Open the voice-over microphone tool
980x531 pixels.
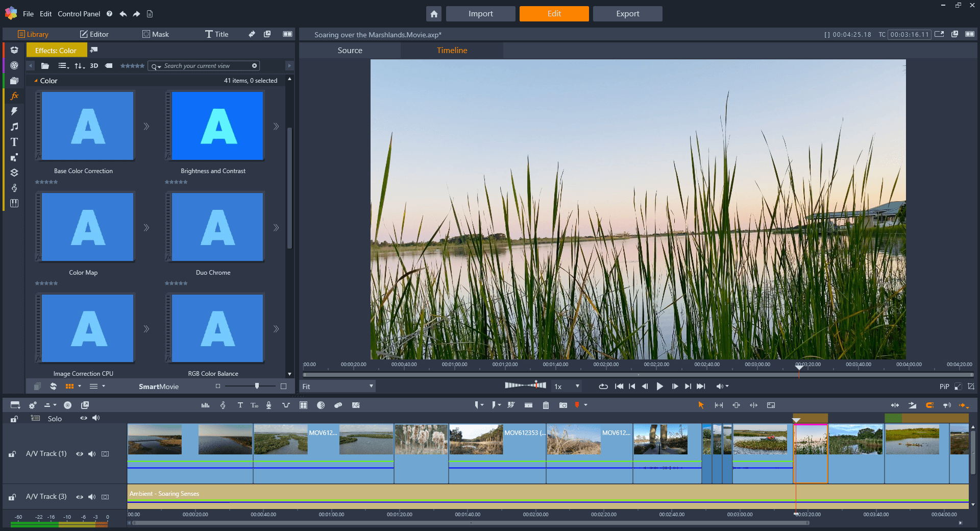coord(268,405)
